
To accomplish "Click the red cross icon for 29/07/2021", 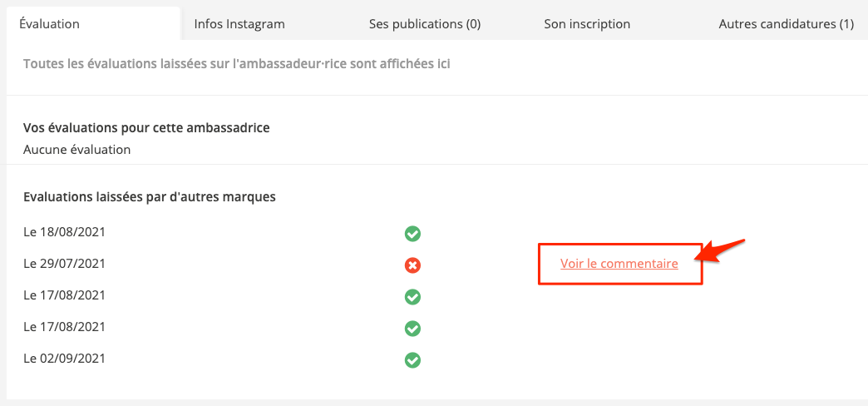I will pyautogui.click(x=412, y=265).
